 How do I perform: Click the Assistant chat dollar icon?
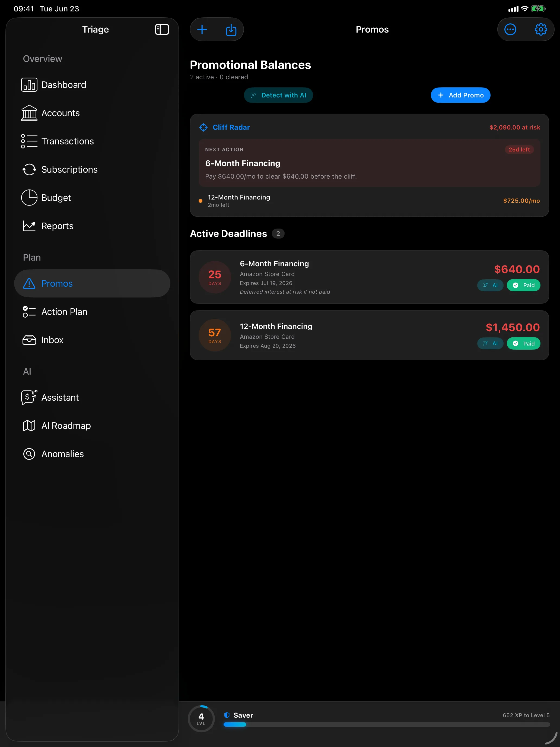[x=29, y=397]
